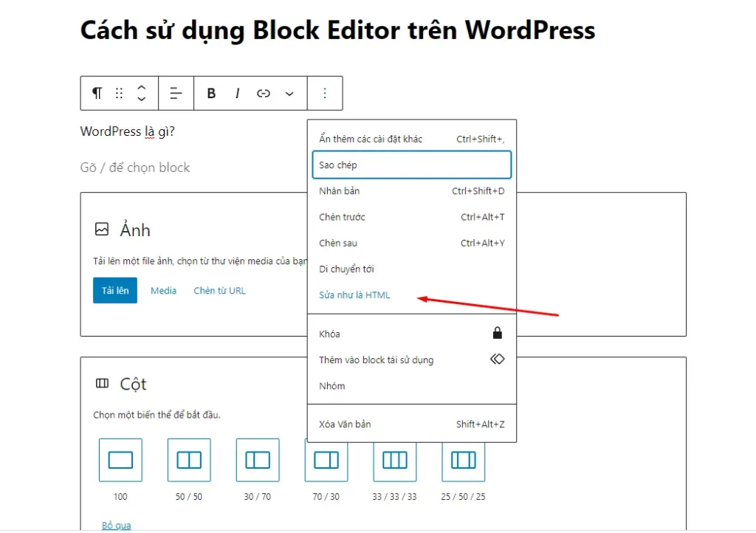Select 'Khóa' menu entry
756x533 pixels.
click(x=412, y=334)
